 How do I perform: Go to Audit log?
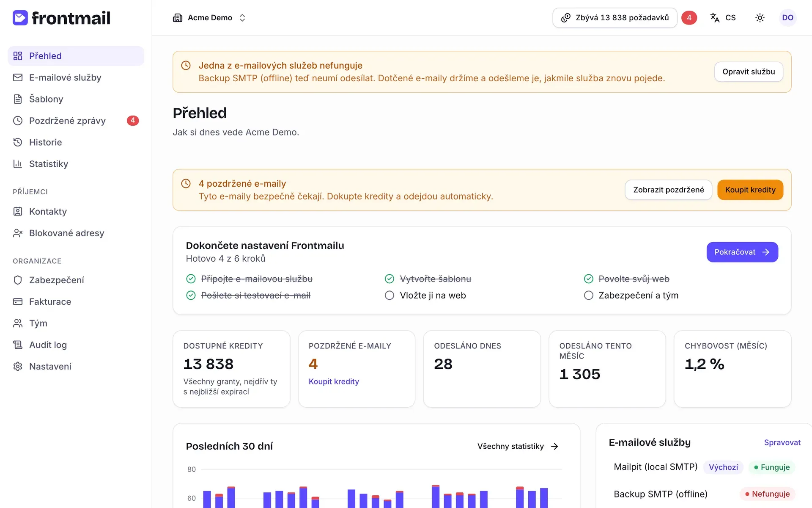(x=76, y=345)
